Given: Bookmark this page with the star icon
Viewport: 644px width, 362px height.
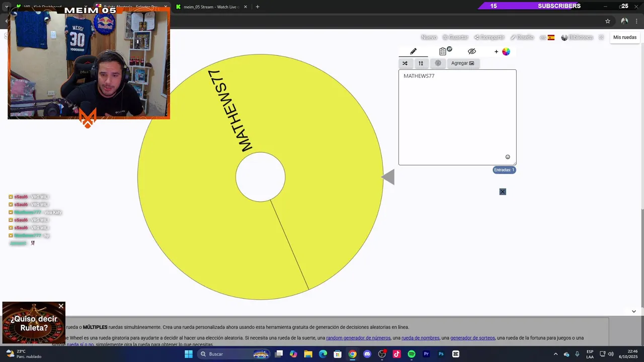Looking at the screenshot, I should (608, 21).
